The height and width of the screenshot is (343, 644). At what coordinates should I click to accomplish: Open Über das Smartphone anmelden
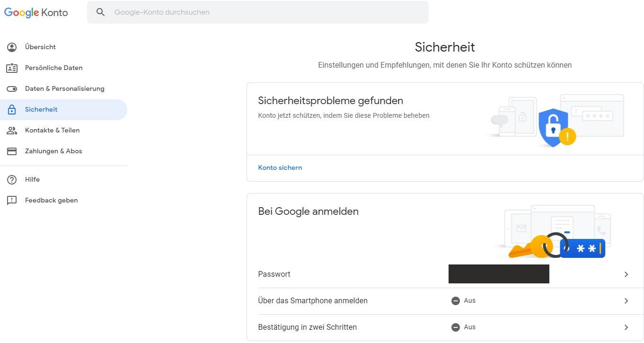(x=445, y=301)
